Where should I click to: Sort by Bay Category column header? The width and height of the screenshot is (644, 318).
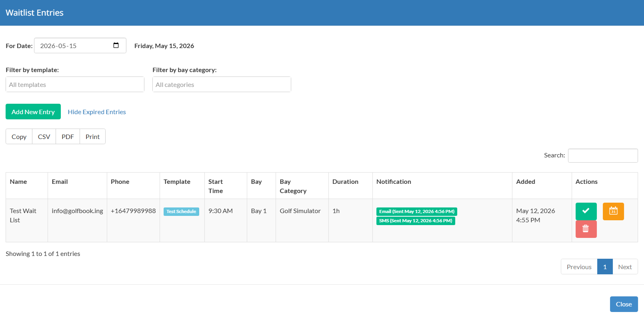coord(302,186)
